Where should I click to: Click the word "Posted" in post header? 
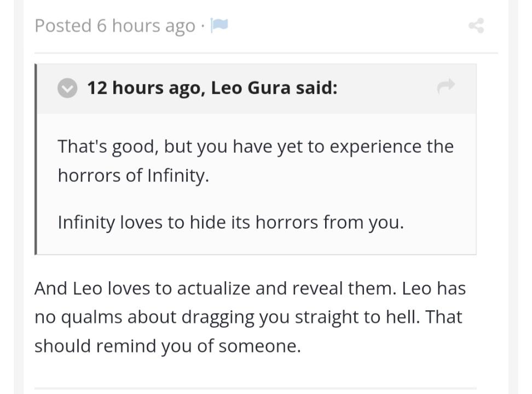pos(62,26)
